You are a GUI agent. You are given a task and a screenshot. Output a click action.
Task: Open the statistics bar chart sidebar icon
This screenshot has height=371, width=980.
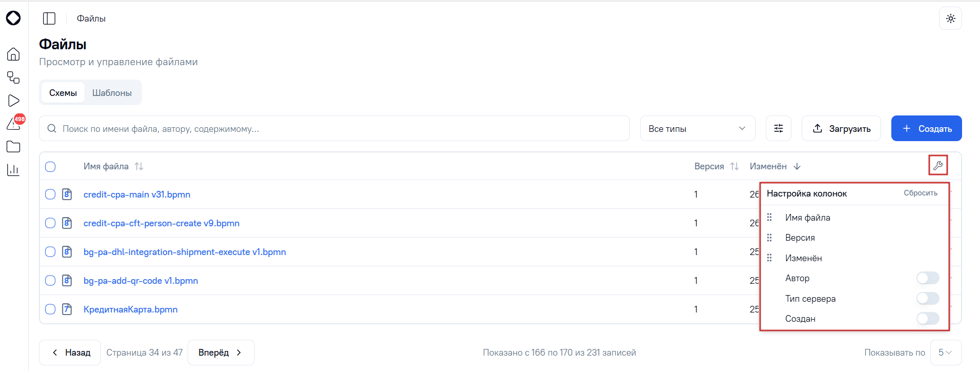13,170
